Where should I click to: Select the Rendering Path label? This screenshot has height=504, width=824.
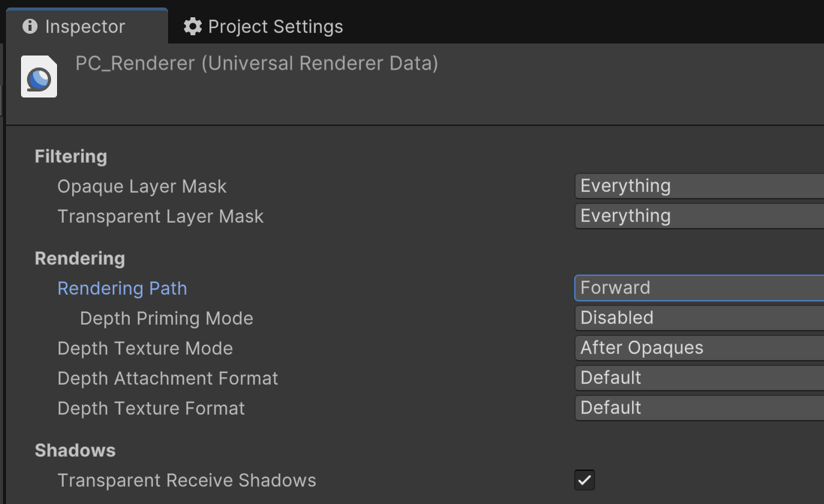point(122,288)
